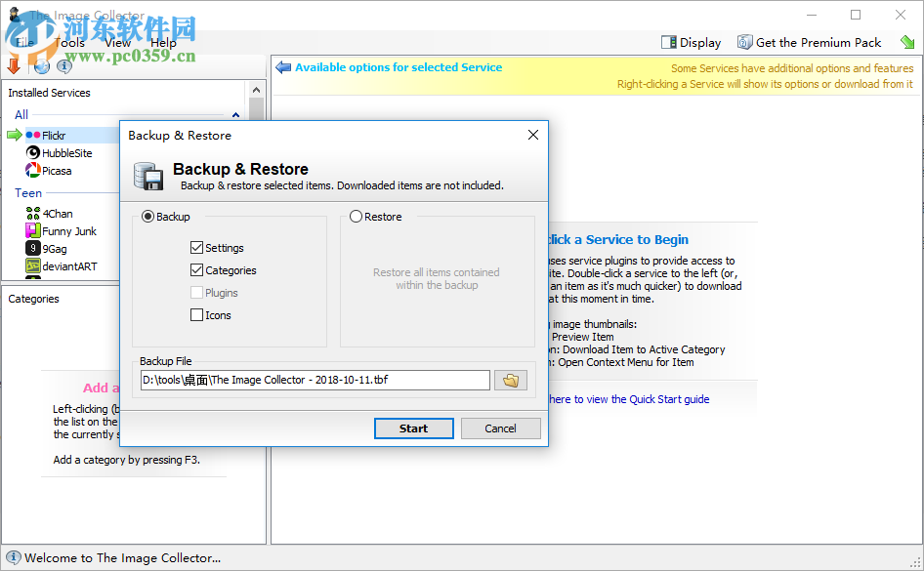
Task: Click the Backup & Restore database disk icon
Action: click(148, 176)
